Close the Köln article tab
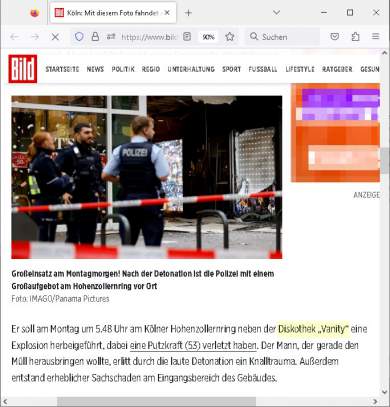The image size is (390, 407). [x=167, y=13]
